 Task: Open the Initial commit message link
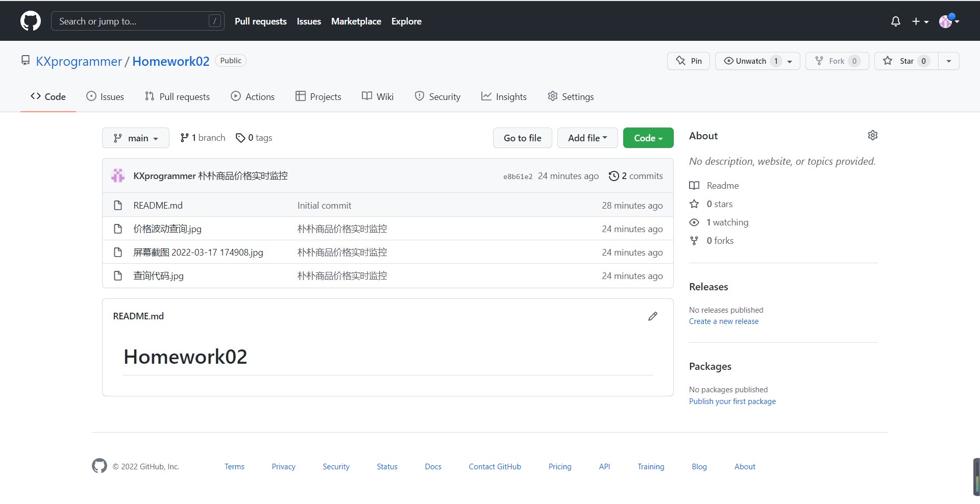click(x=324, y=206)
